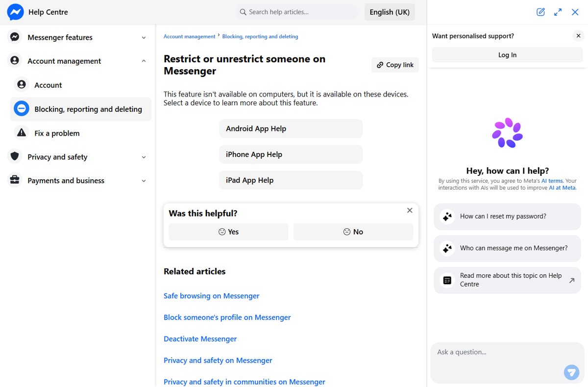The image size is (588, 387).
Task: Click the Fix a problem warning icon
Action: pos(22,133)
